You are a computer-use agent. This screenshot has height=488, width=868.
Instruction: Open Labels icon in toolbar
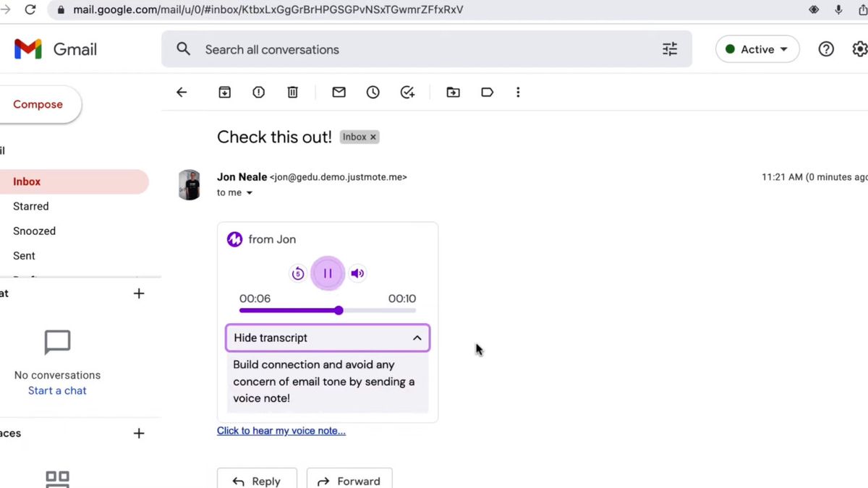point(487,93)
